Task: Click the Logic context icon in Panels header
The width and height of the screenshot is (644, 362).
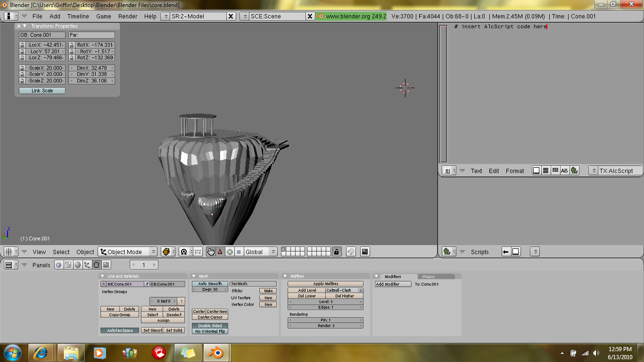Action: [58, 265]
